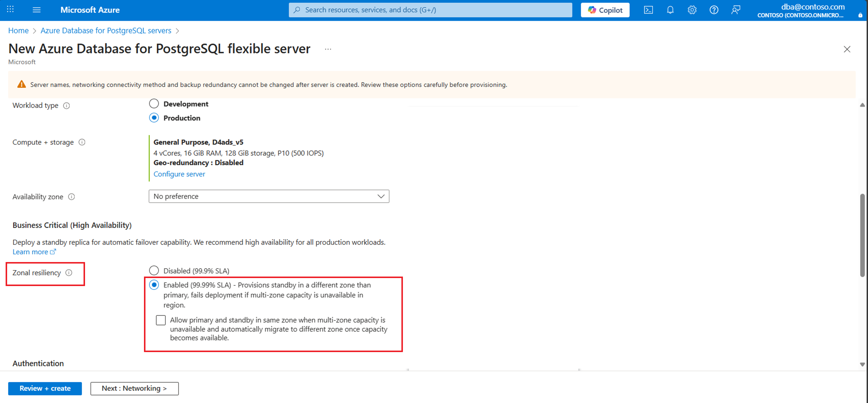Open the portal menu with the hamburger icon

click(36, 10)
